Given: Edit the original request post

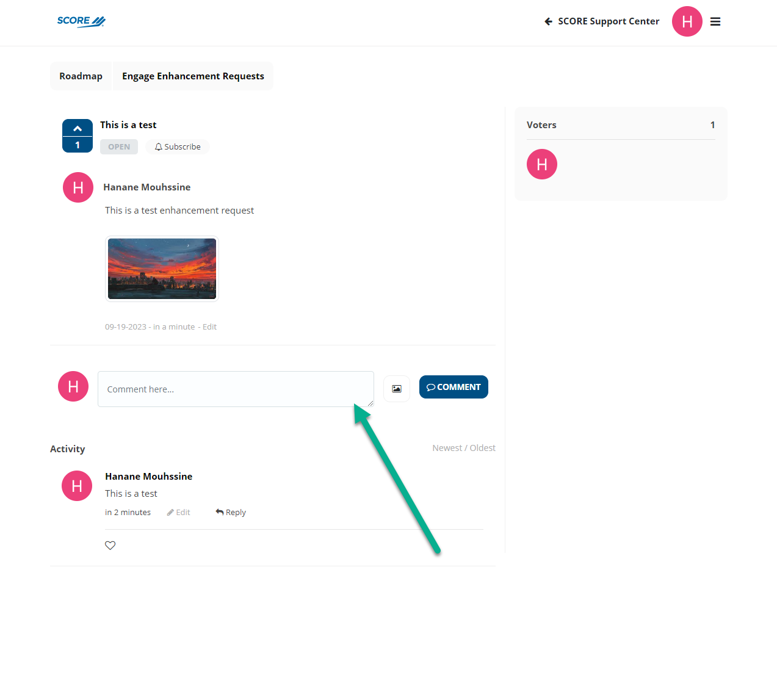Looking at the screenshot, I should click(209, 327).
